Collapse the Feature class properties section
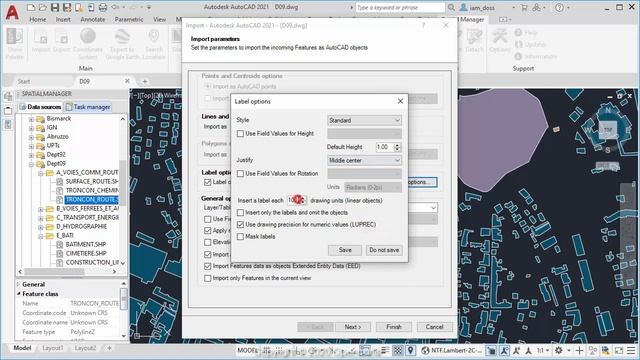Screen dimensions: 640x360 click(19, 293)
